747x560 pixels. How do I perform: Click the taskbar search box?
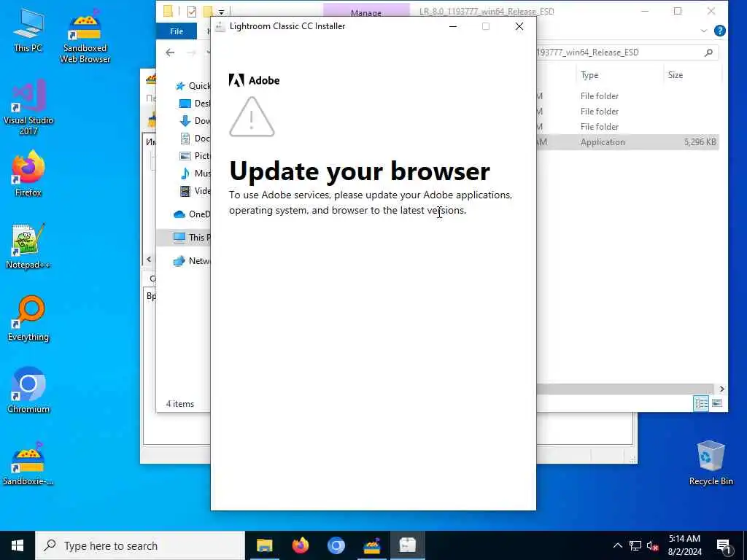[x=140, y=545]
